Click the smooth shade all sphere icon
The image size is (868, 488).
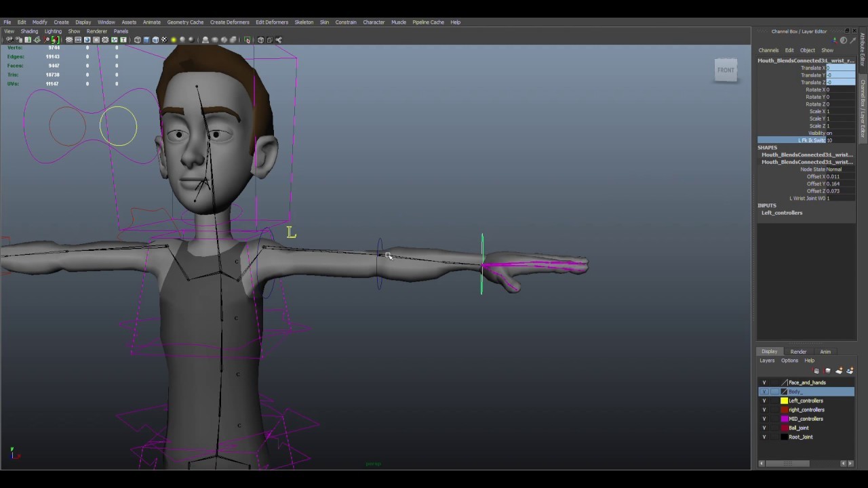click(146, 39)
